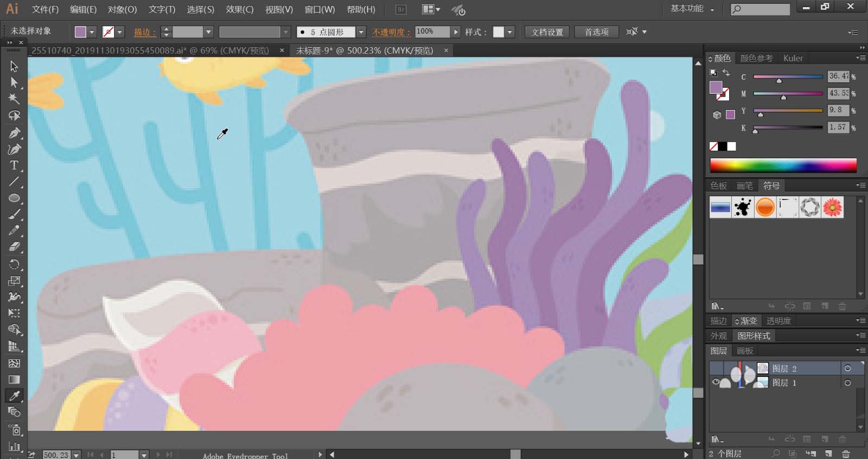Create a new layer in Layers panel

tap(828, 454)
